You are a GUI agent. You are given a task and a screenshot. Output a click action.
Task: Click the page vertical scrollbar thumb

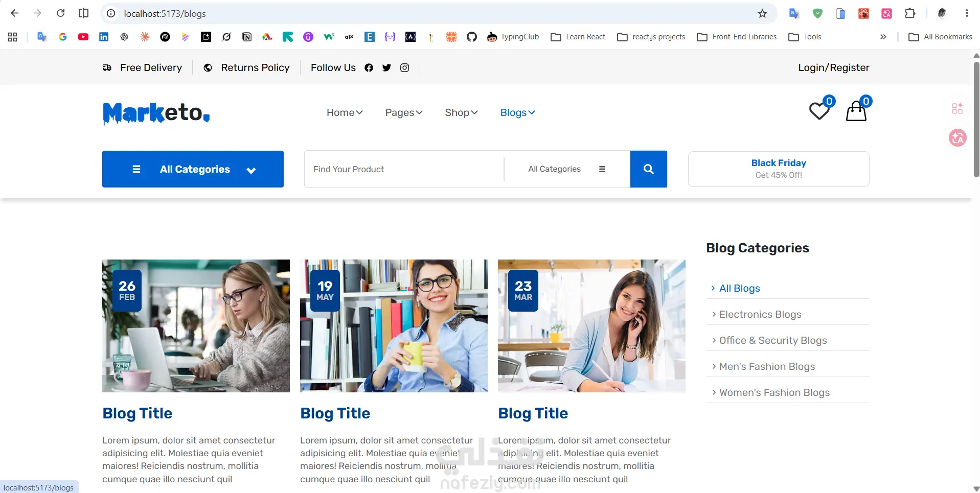click(x=976, y=119)
